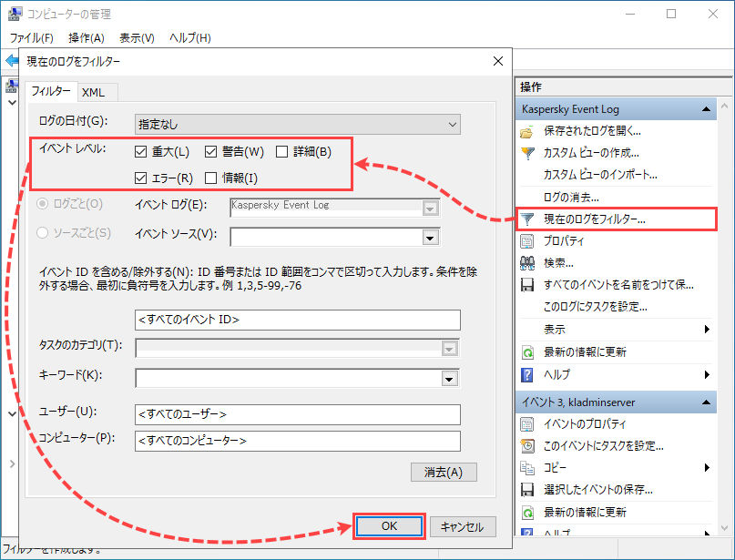Click the イベントのプロパティ icon
This screenshot has width=735, height=560.
coord(526,424)
